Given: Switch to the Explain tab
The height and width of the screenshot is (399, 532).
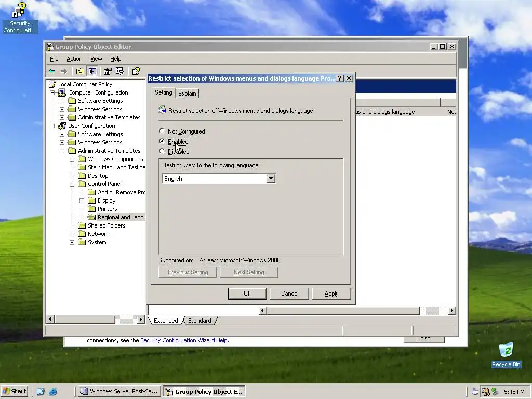Looking at the screenshot, I should [x=187, y=94].
